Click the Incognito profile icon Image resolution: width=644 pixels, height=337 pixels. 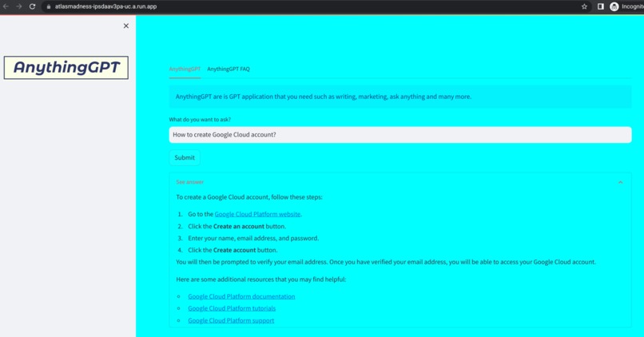coord(614,6)
